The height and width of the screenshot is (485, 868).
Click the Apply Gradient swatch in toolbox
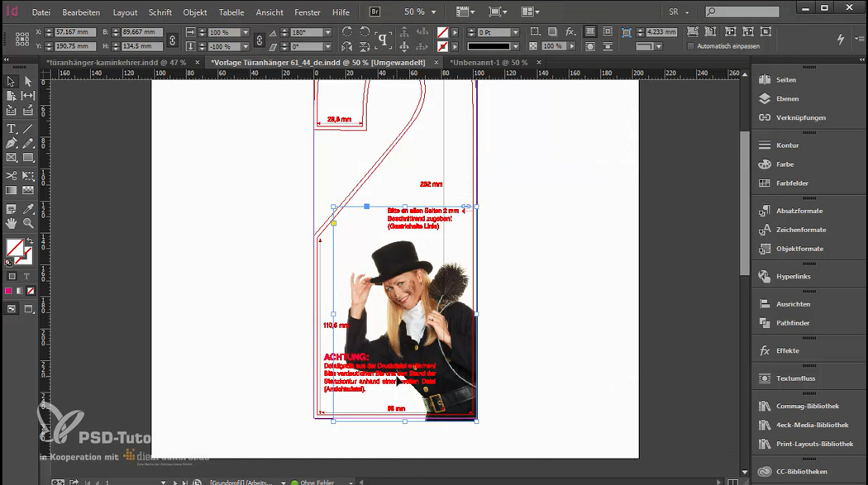coord(19,291)
